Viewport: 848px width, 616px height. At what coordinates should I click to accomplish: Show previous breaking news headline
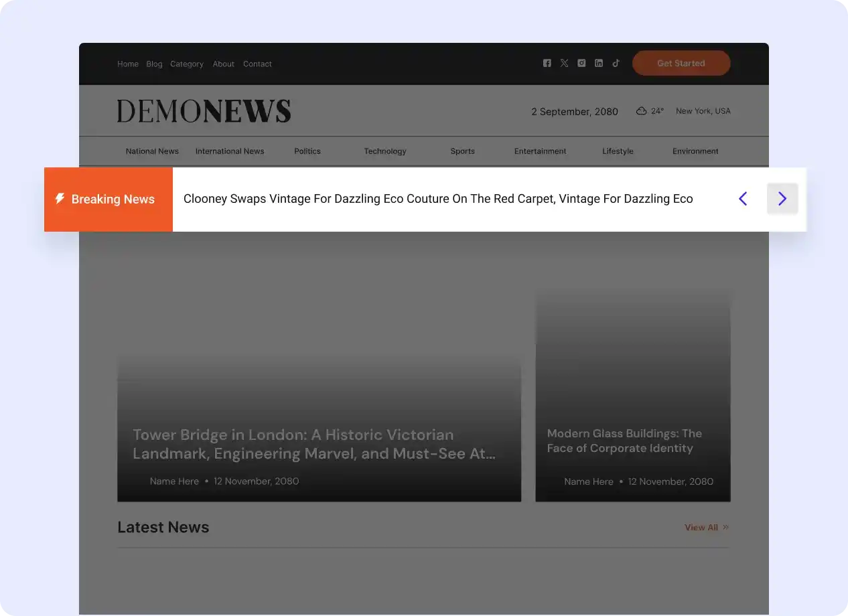click(x=743, y=199)
